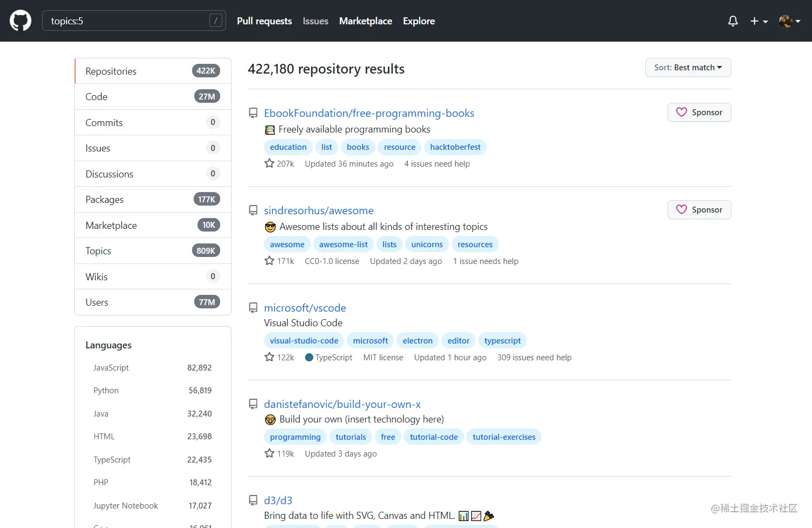Viewport: 812px width, 528px height.
Task: Select the Wikis results filter
Action: coord(153,276)
